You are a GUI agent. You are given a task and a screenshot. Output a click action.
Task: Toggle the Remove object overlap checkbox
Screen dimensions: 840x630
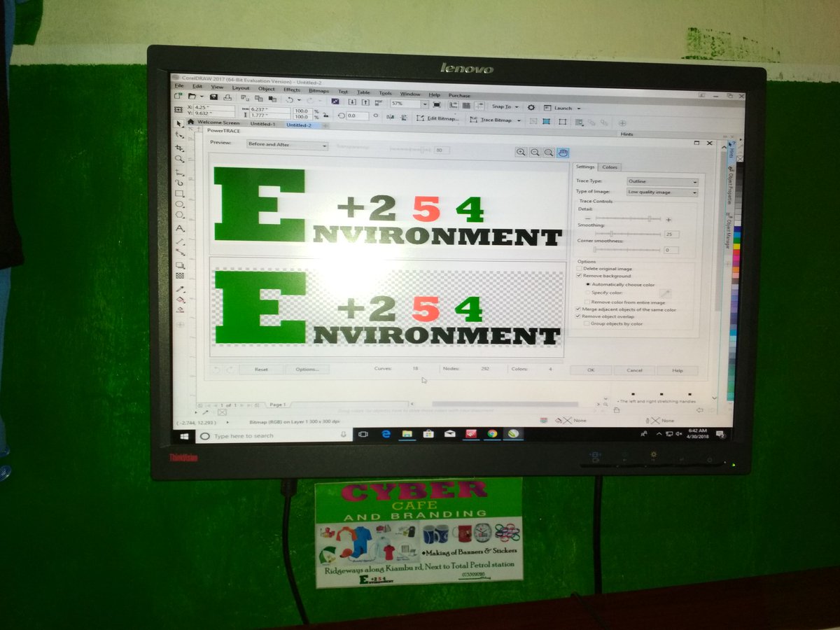click(x=577, y=316)
